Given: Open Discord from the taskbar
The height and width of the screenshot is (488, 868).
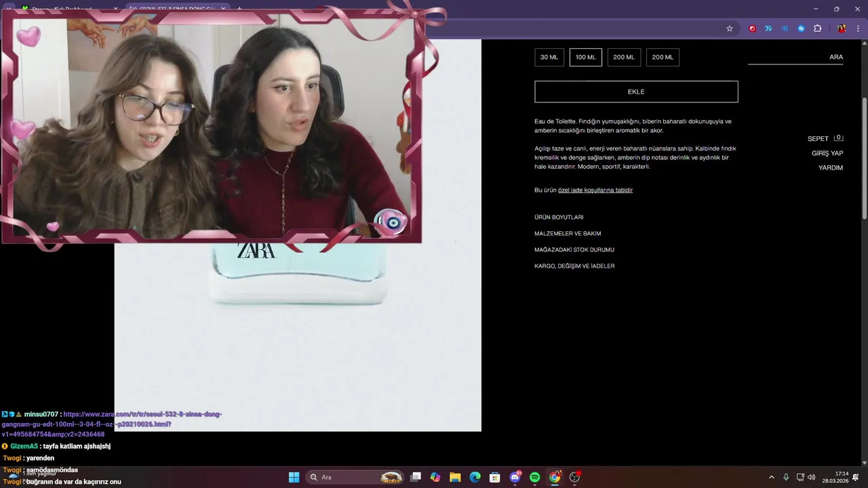Looking at the screenshot, I should pyautogui.click(x=515, y=477).
